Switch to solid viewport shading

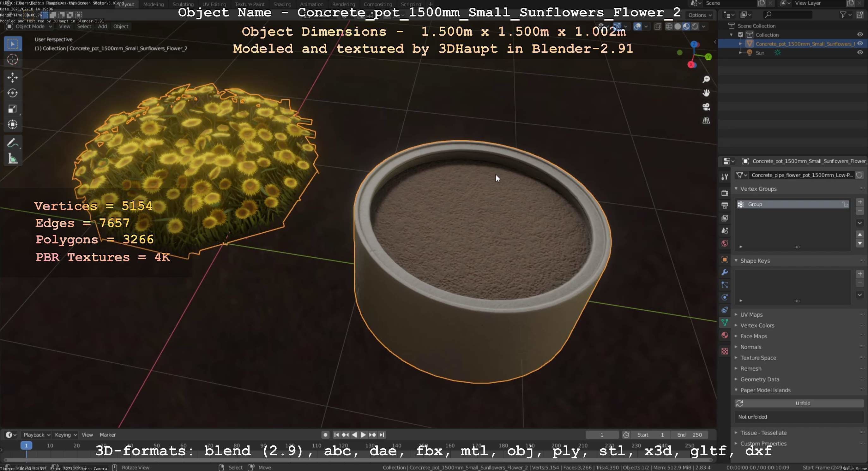(678, 26)
